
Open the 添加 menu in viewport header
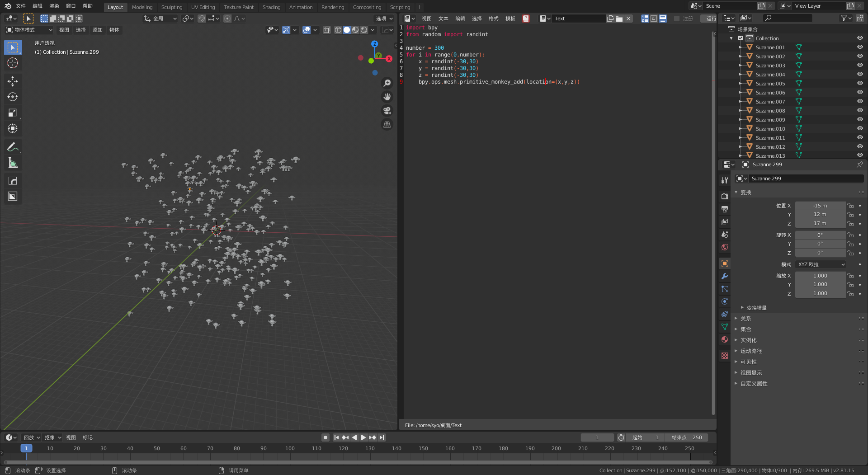click(98, 30)
